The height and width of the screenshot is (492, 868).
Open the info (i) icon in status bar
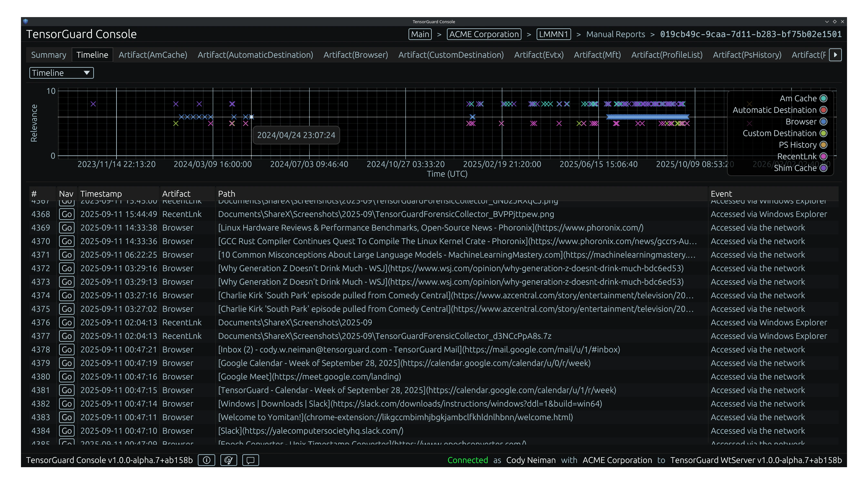(206, 460)
